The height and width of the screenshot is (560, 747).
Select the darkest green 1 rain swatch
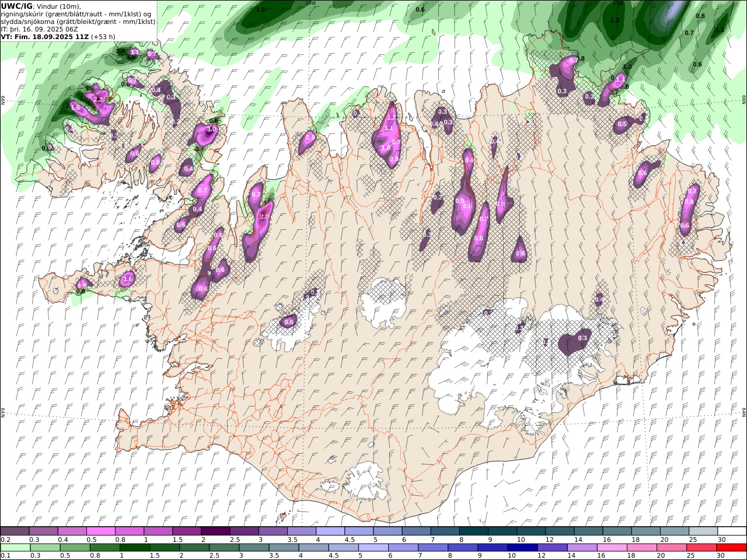click(135, 547)
